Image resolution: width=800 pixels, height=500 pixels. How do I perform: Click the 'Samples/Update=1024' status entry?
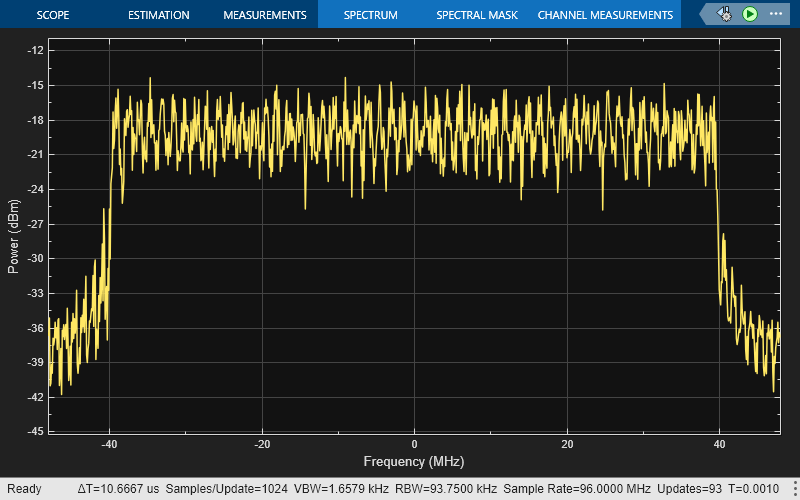coord(227,489)
